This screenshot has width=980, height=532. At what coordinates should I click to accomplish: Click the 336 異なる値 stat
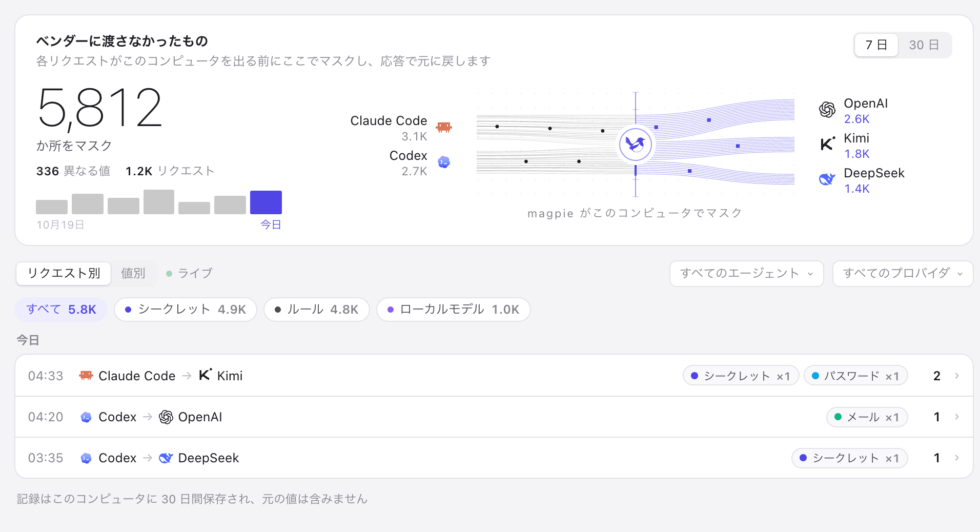(x=73, y=171)
